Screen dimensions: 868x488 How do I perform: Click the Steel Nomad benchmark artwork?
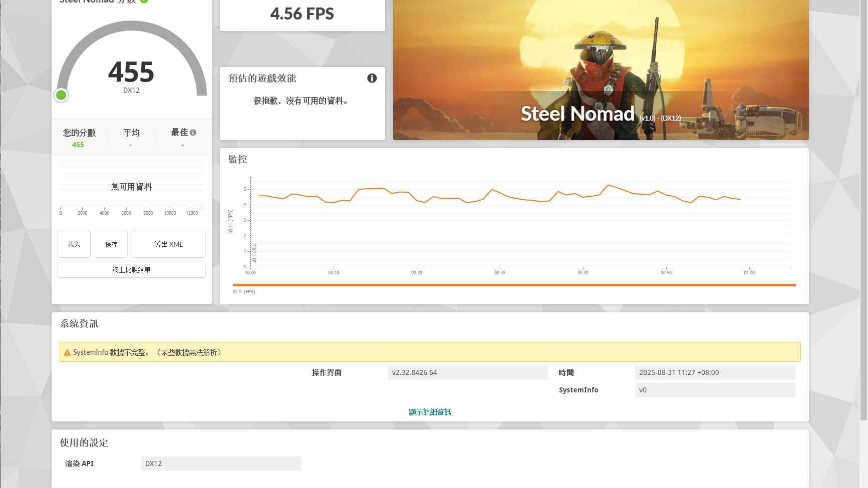point(601,70)
